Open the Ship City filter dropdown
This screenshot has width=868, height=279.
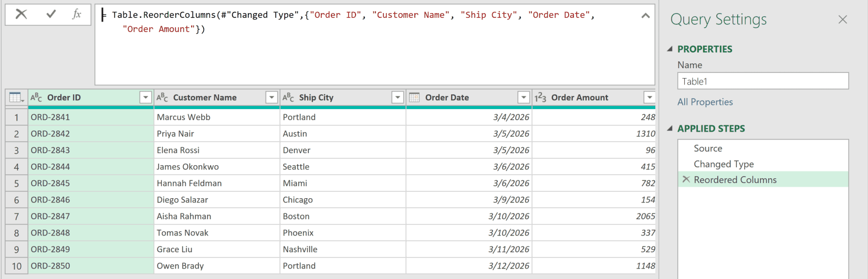click(398, 98)
